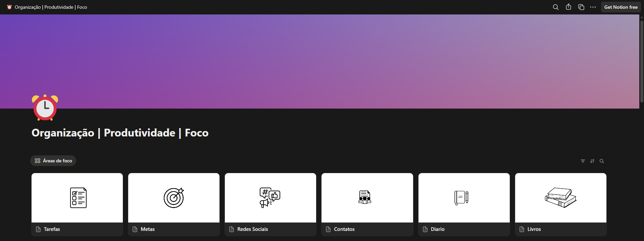The height and width of the screenshot is (241, 644).
Task: Click the page title in the top breadcrumb
Action: [x=51, y=7]
